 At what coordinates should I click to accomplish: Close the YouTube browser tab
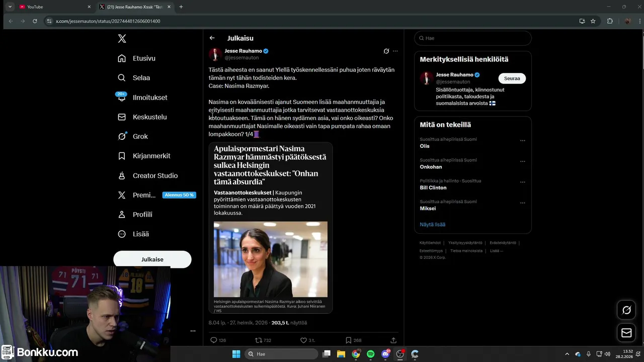point(89,7)
